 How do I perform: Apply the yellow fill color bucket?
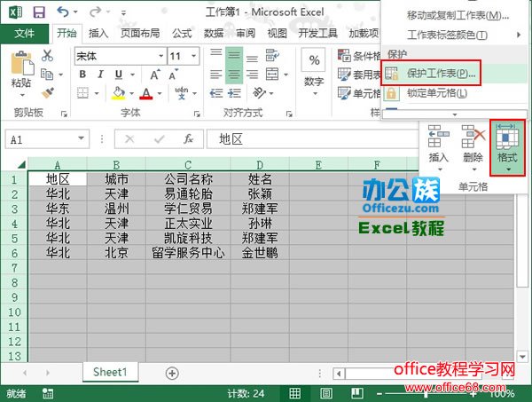coord(119,92)
